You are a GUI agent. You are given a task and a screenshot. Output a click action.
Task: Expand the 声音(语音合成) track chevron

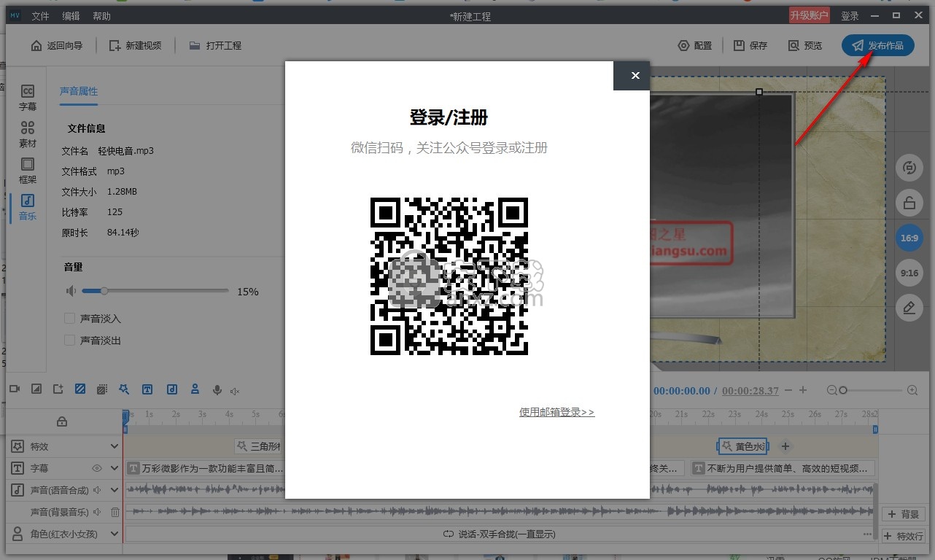115,490
